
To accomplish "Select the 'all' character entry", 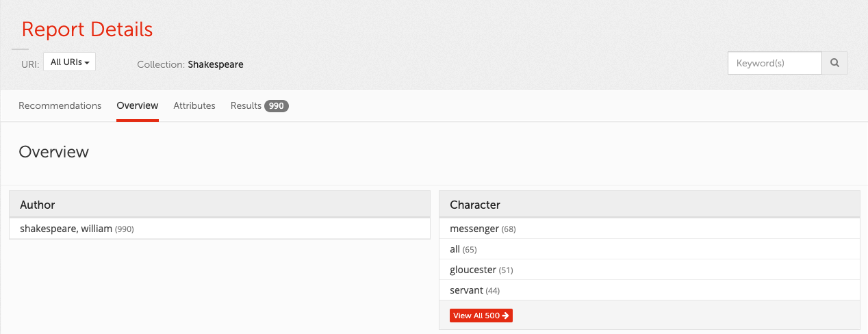I will [455, 249].
